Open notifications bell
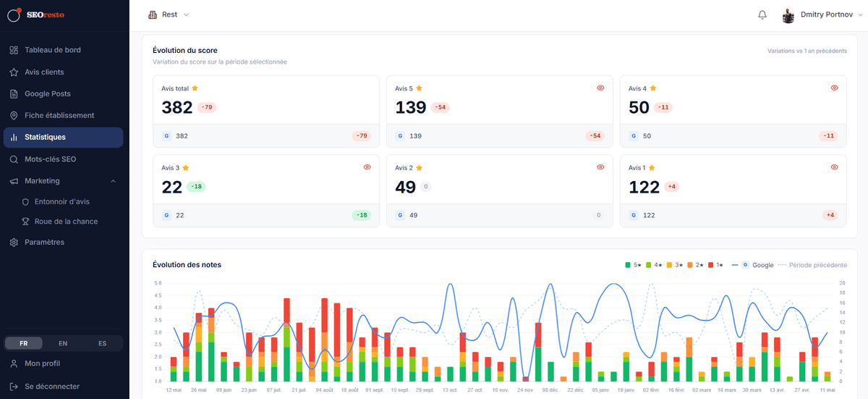The height and width of the screenshot is (399, 868). point(762,14)
